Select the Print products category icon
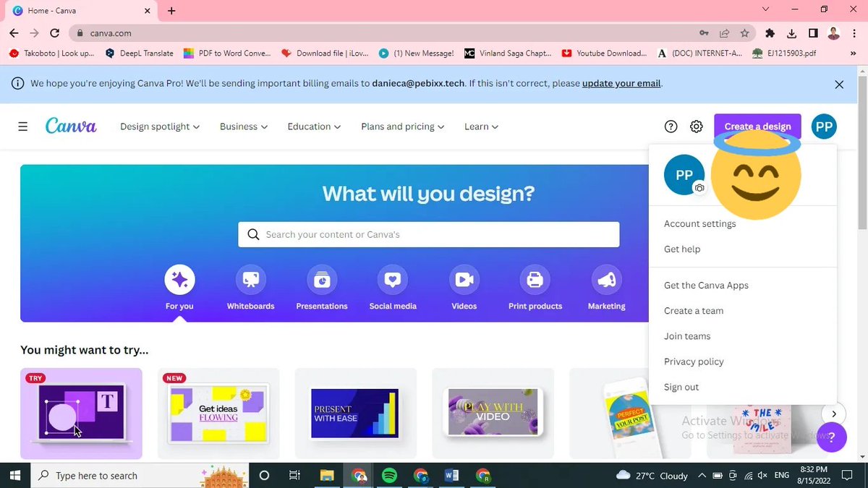The image size is (868, 488). (535, 280)
